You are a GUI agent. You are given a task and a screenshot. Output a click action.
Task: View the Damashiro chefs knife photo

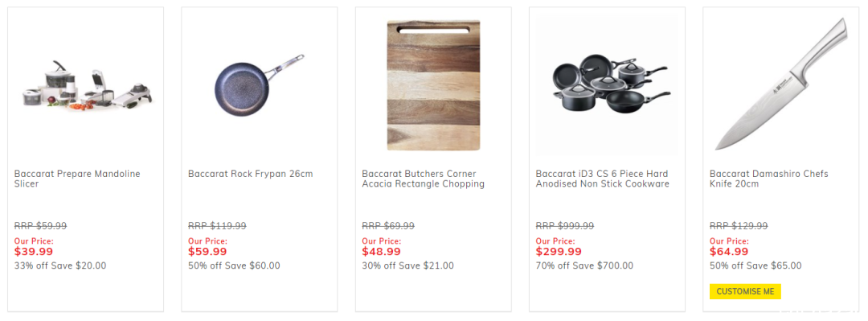click(780, 84)
